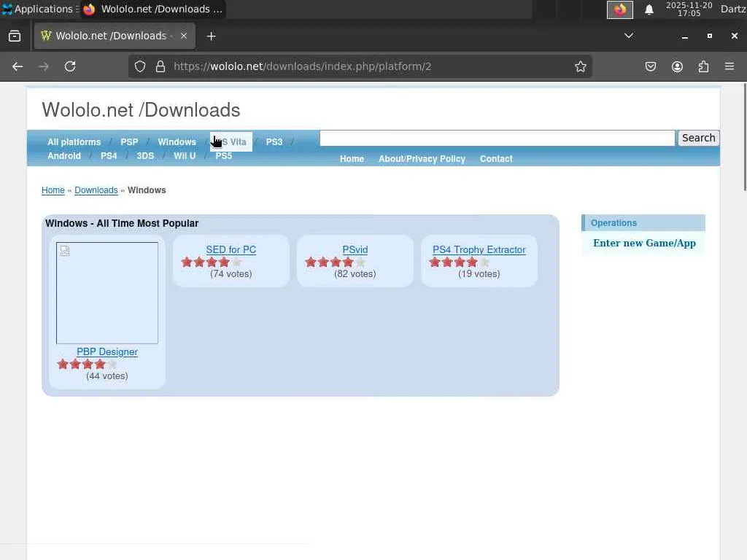Image resolution: width=747 pixels, height=560 pixels.
Task: Click the Windows - All Time Most Popular heading
Action: [122, 223]
